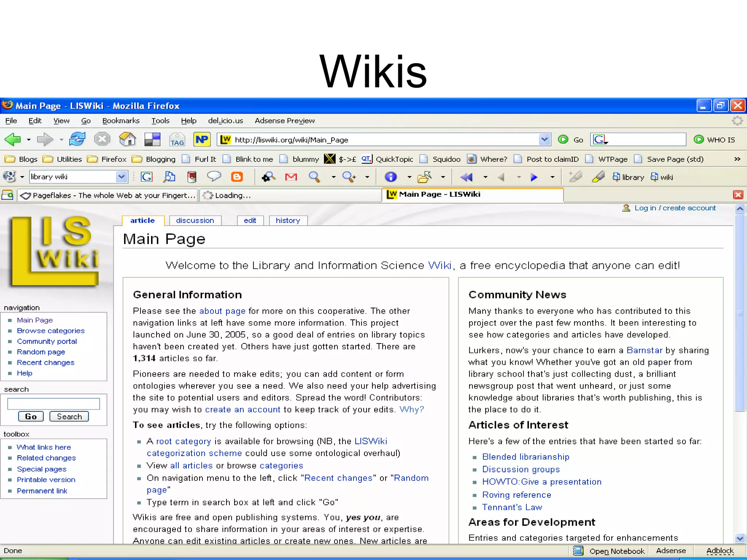Expand the library wiki search box dropdown
The width and height of the screenshot is (747, 560).
(121, 177)
